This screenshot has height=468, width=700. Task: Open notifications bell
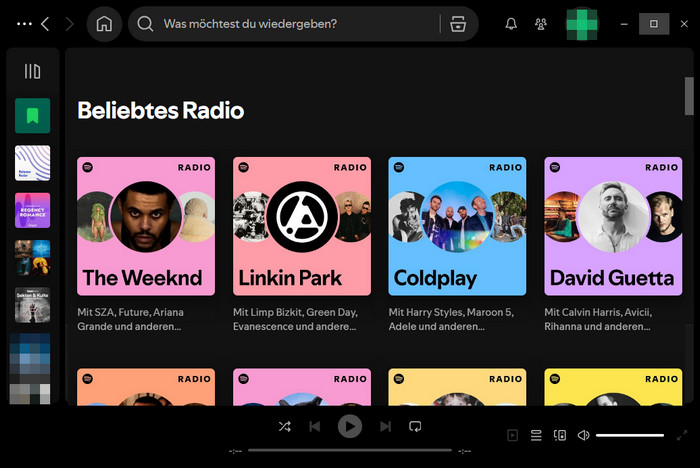(511, 24)
